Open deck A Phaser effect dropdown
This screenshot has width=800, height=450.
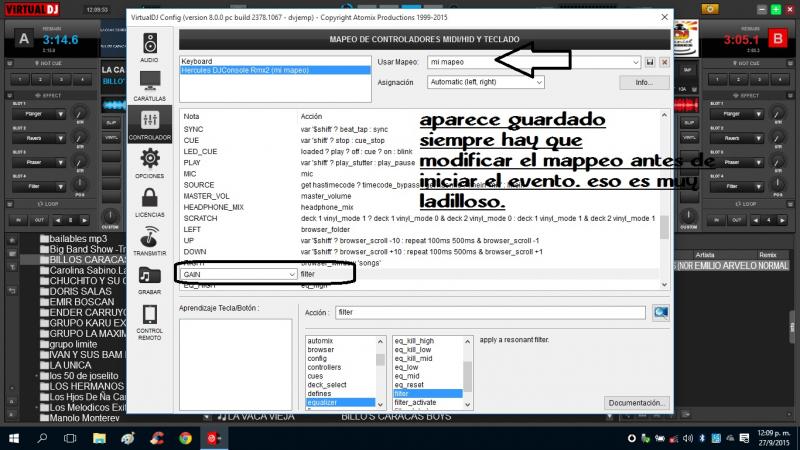(38, 162)
